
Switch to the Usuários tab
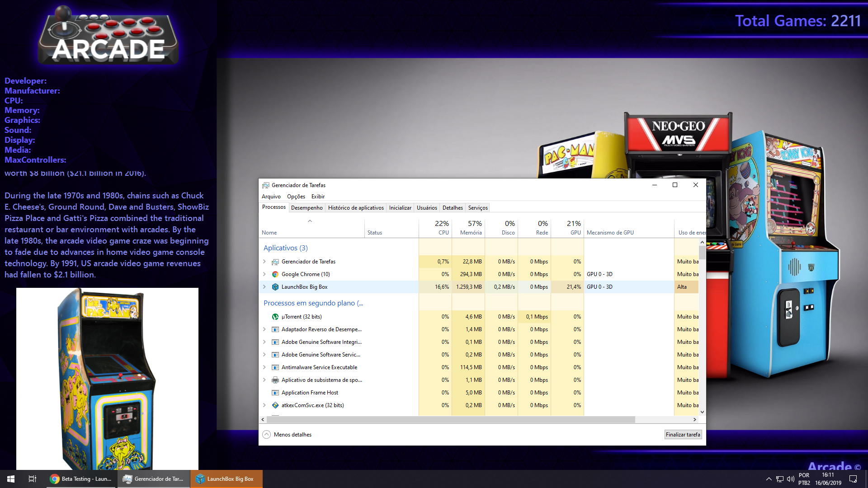pyautogui.click(x=427, y=208)
